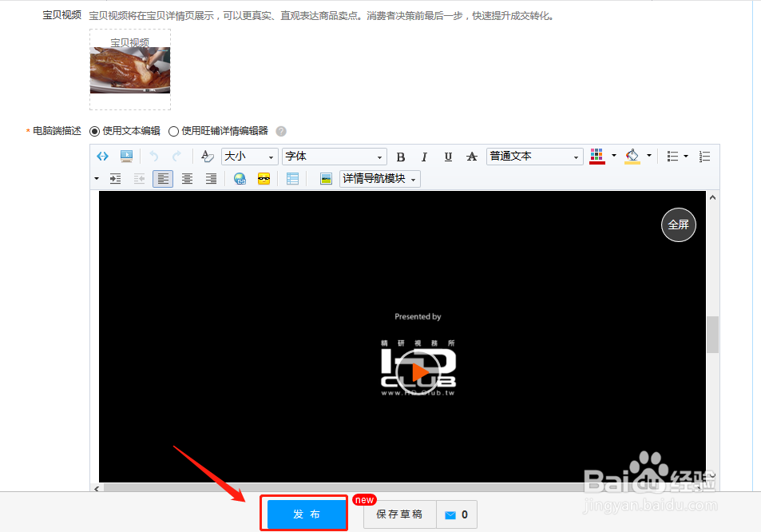Screen dimensions: 761x532
Task: Insert an image into description
Action: click(326, 179)
